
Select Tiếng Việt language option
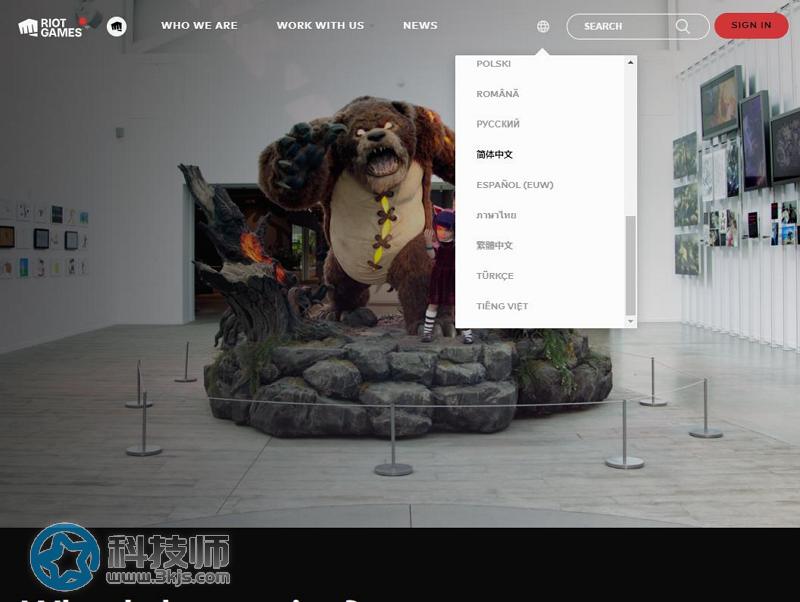[502, 306]
